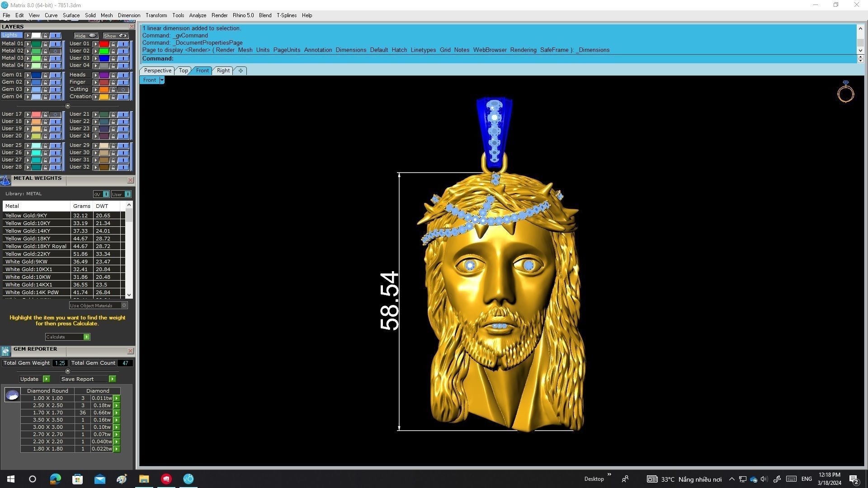
Task: Click the ring icon in viewport corner
Action: (x=845, y=92)
